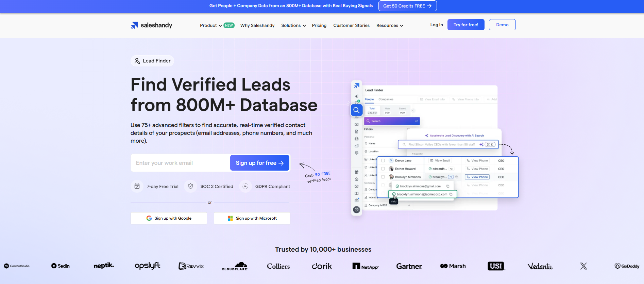Expand the +2 emails badge for Brooklyn
This screenshot has width=644, height=284.
point(451,177)
